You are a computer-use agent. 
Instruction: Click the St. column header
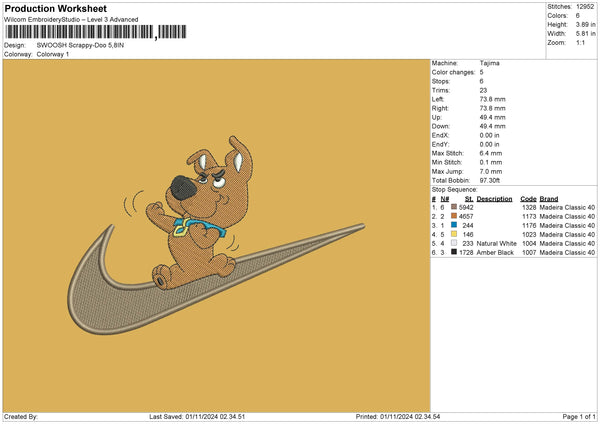[469, 199]
